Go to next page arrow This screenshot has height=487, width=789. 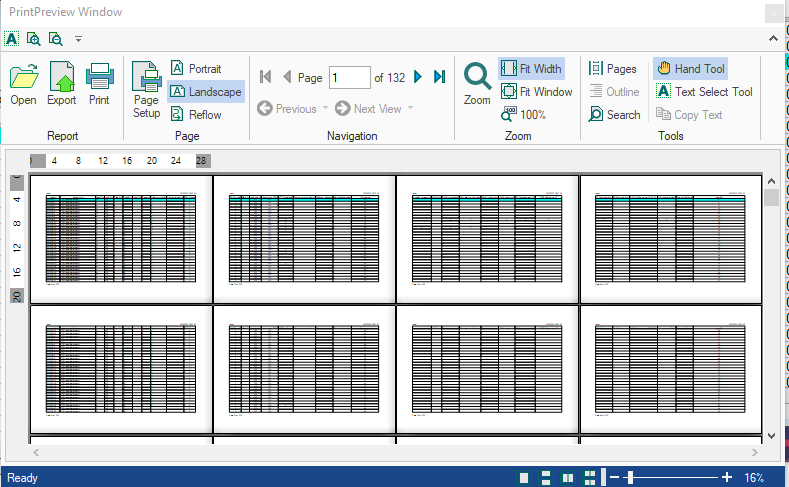(x=418, y=77)
